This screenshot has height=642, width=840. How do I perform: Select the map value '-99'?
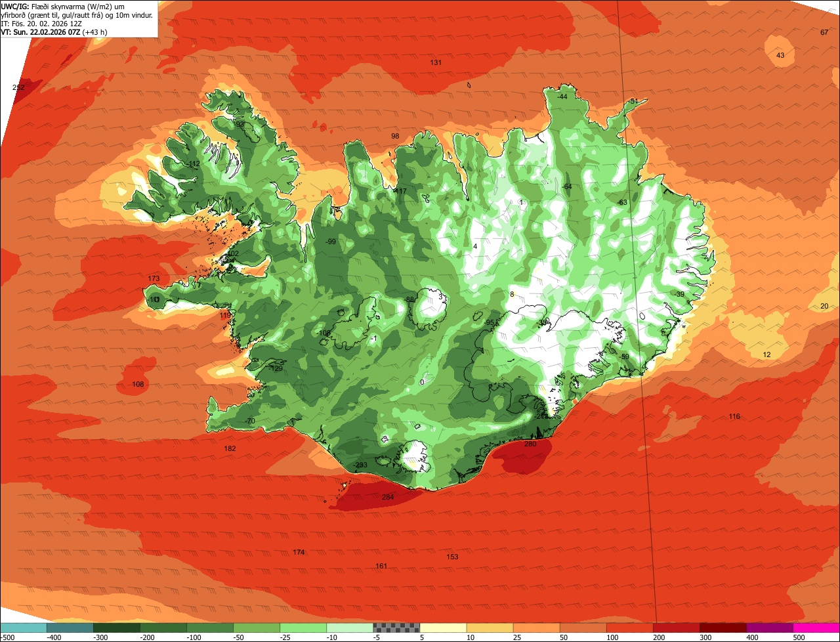(330, 242)
